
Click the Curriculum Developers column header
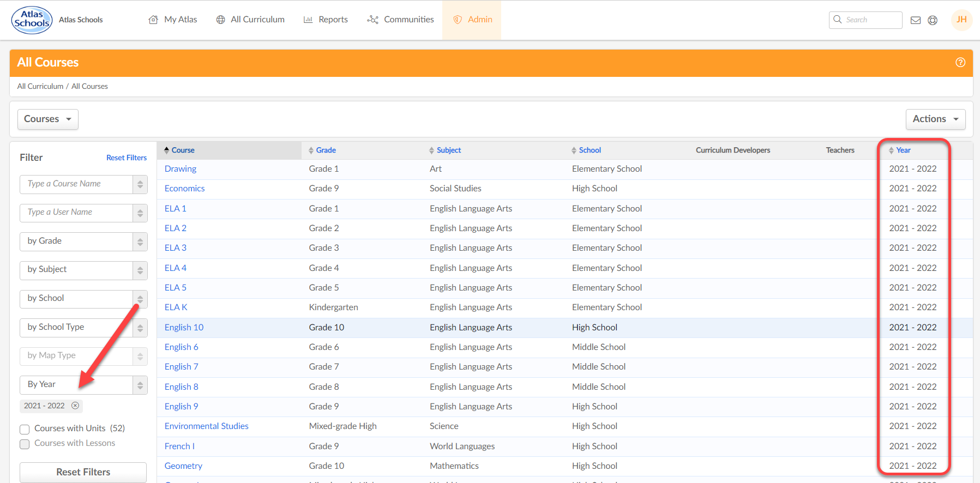733,150
